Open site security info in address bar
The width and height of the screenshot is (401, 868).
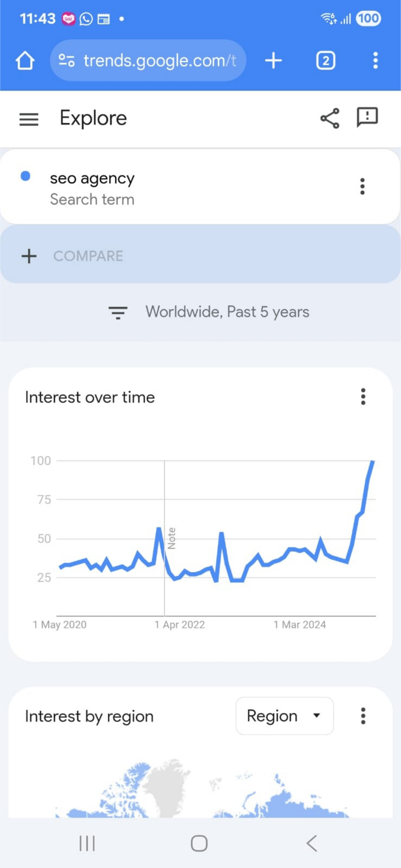pos(66,60)
